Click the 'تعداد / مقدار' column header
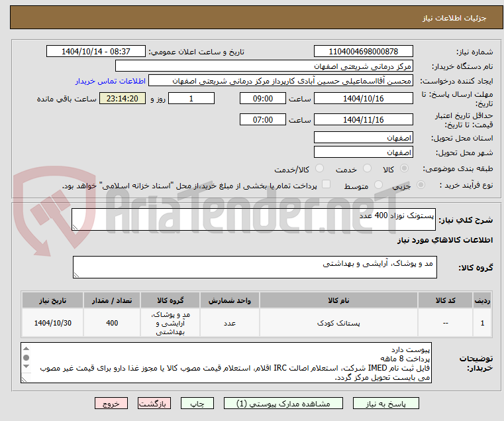 (112, 300)
